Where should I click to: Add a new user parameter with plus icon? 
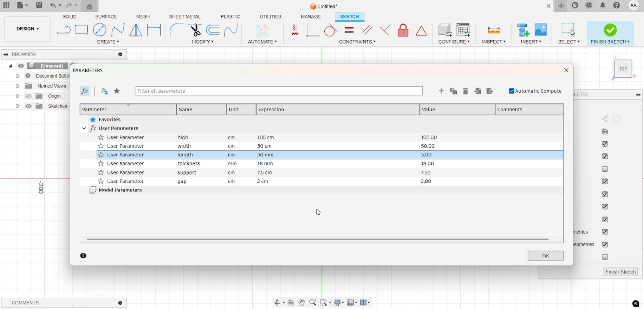pos(441,91)
